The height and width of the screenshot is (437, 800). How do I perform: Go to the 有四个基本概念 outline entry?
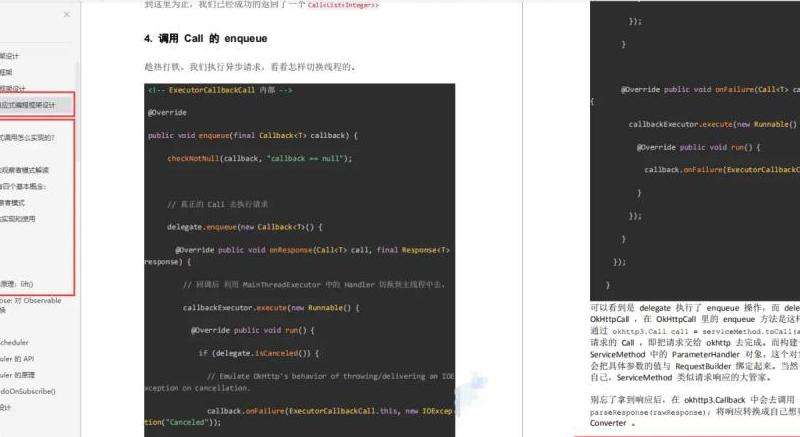click(23, 186)
